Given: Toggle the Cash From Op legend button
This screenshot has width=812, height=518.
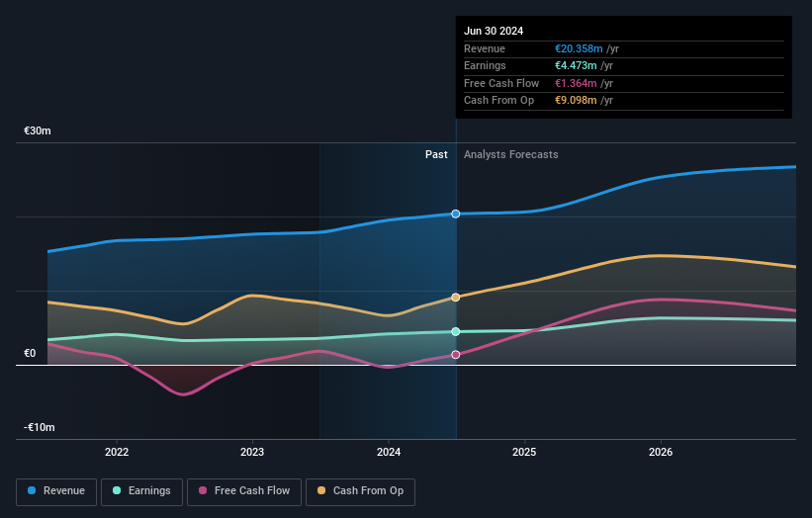Looking at the screenshot, I should [x=360, y=491].
